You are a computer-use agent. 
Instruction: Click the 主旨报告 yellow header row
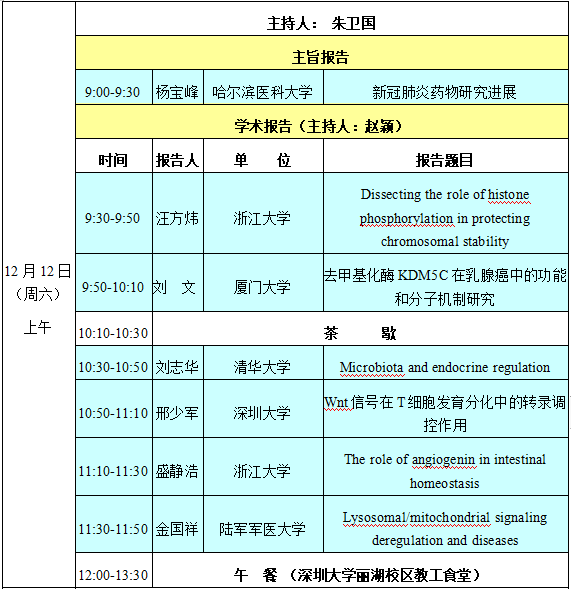click(322, 53)
